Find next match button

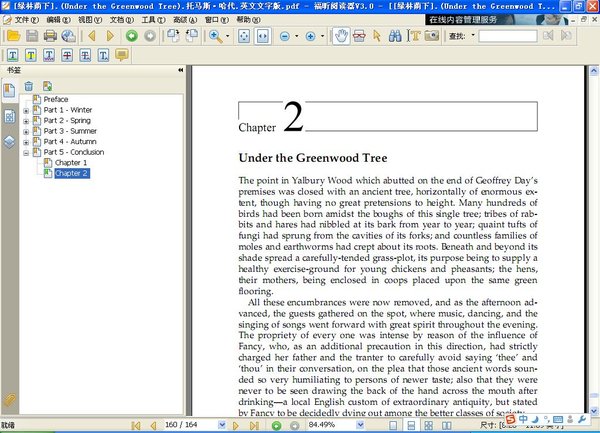tap(566, 36)
